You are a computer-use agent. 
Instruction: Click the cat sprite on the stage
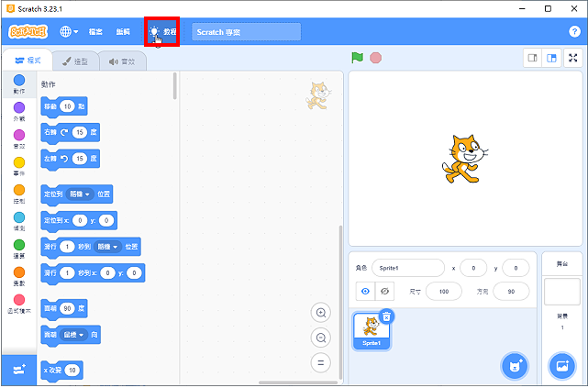pyautogui.click(x=465, y=159)
